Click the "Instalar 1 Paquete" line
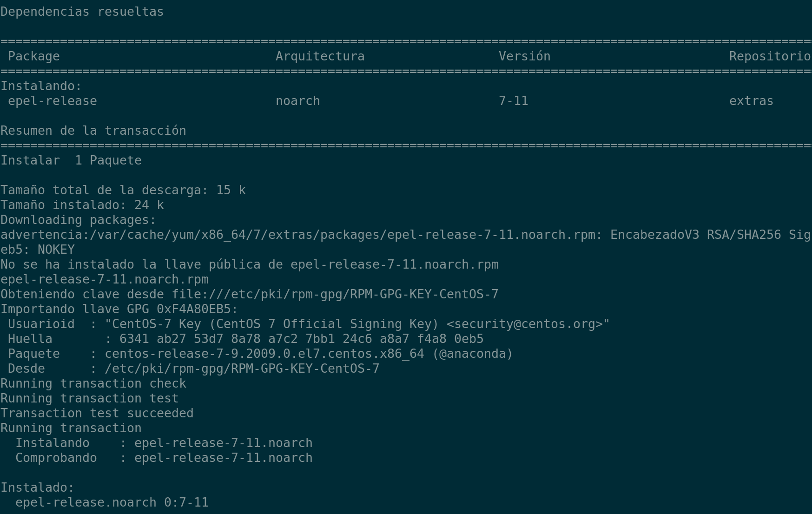The image size is (812, 514). 71,160
